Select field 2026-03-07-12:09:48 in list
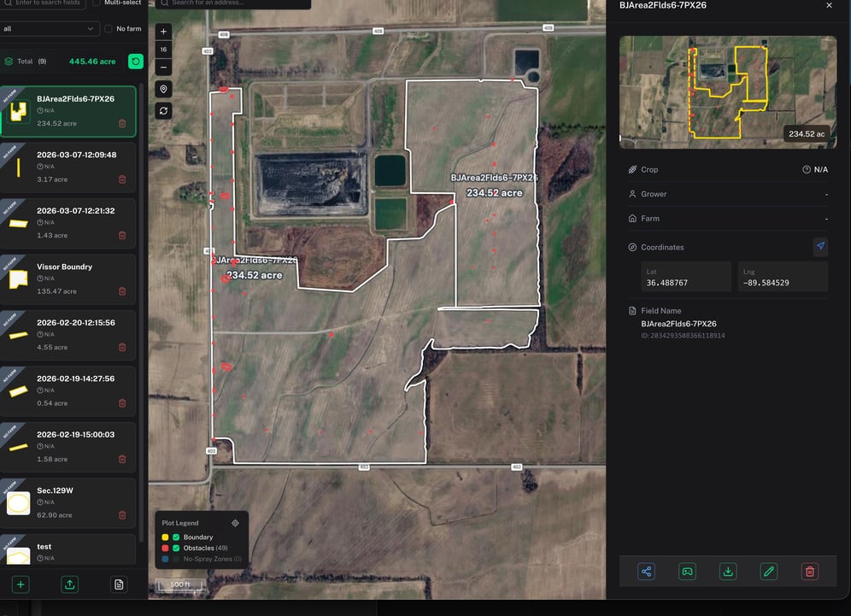This screenshot has width=851, height=616. pyautogui.click(x=67, y=167)
